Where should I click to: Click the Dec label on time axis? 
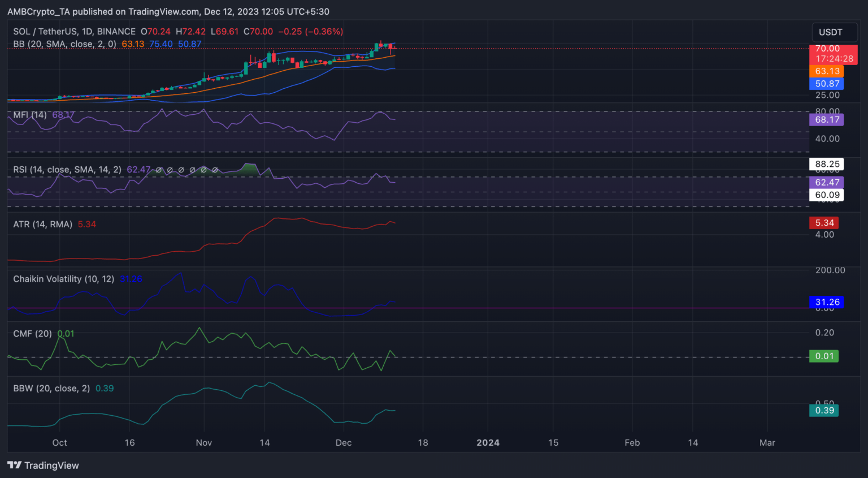[x=343, y=442]
